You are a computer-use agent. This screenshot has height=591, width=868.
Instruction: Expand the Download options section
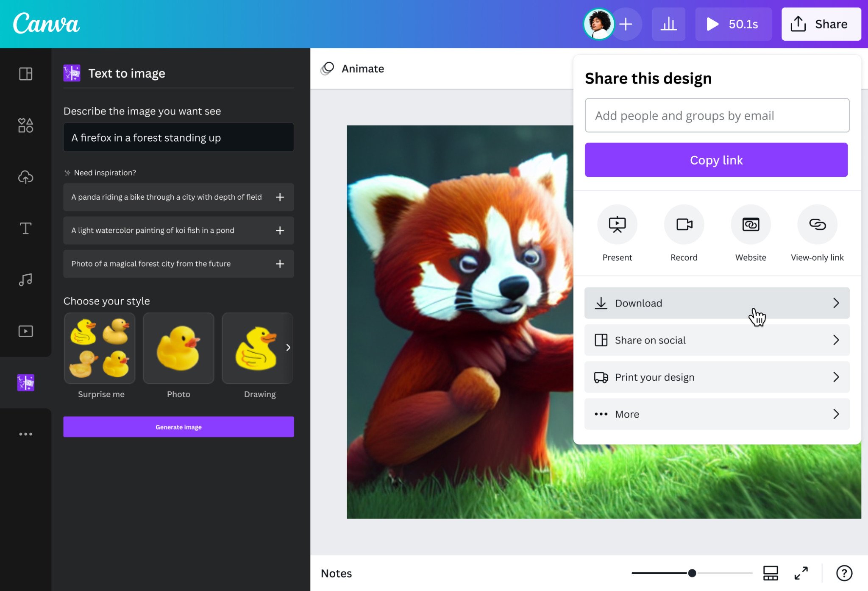point(836,303)
